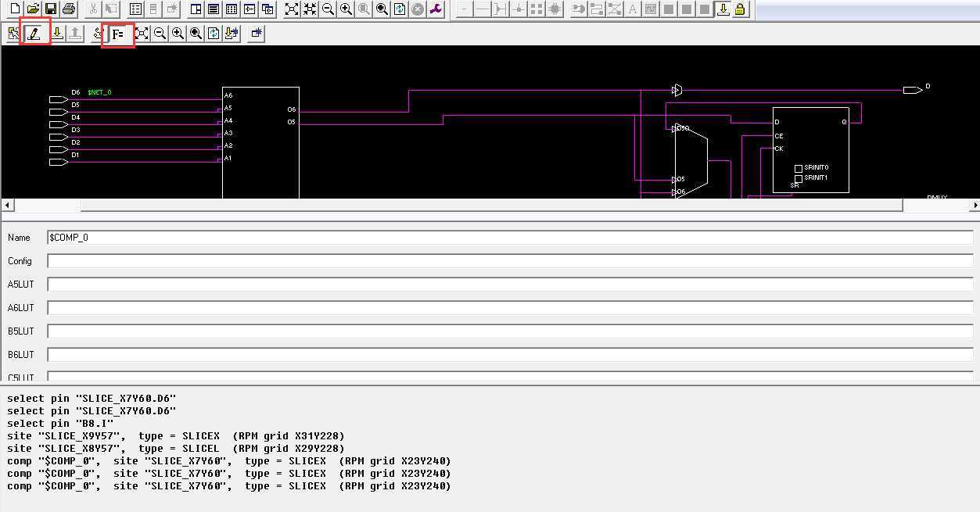Toggle the SRINIT0 checkbox in flip-flop
This screenshot has height=512, width=980.
tap(799, 168)
